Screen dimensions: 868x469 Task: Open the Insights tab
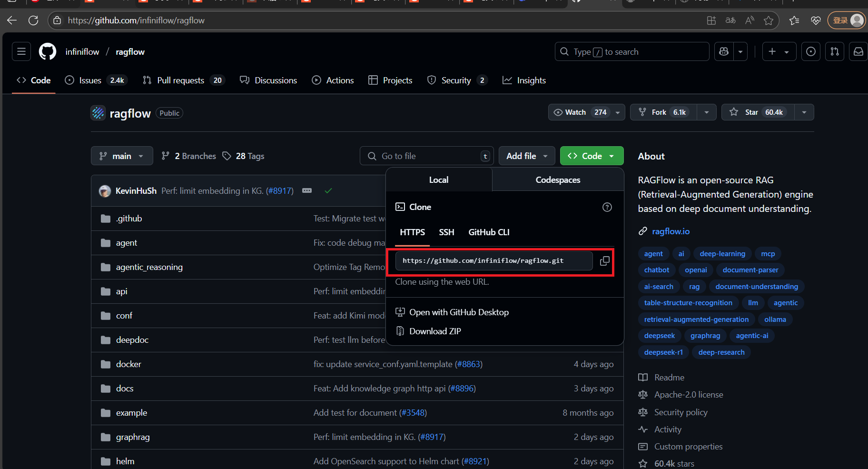point(524,80)
